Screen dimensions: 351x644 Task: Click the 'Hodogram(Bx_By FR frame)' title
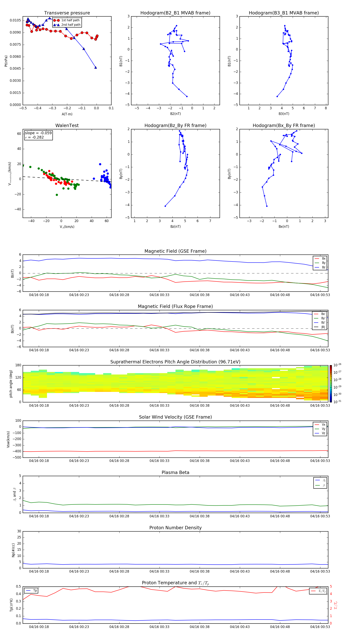(284, 125)
